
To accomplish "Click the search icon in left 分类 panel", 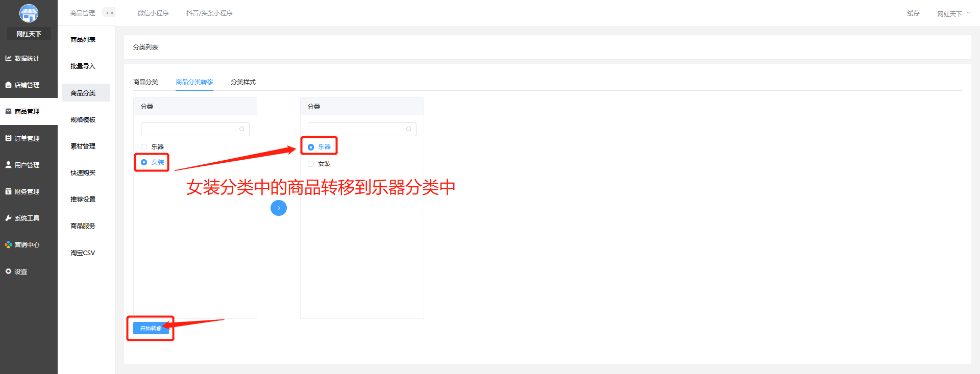I will pyautogui.click(x=242, y=129).
